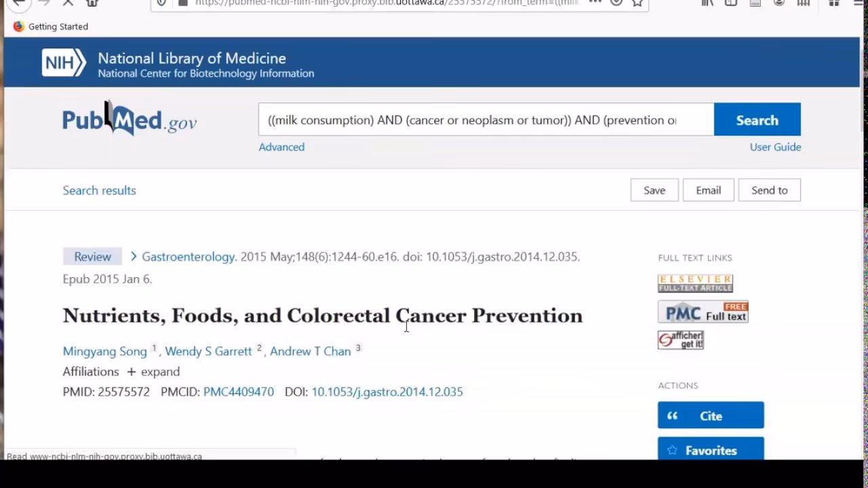Cite this article
Viewport: 868px width, 488px height.
click(710, 415)
